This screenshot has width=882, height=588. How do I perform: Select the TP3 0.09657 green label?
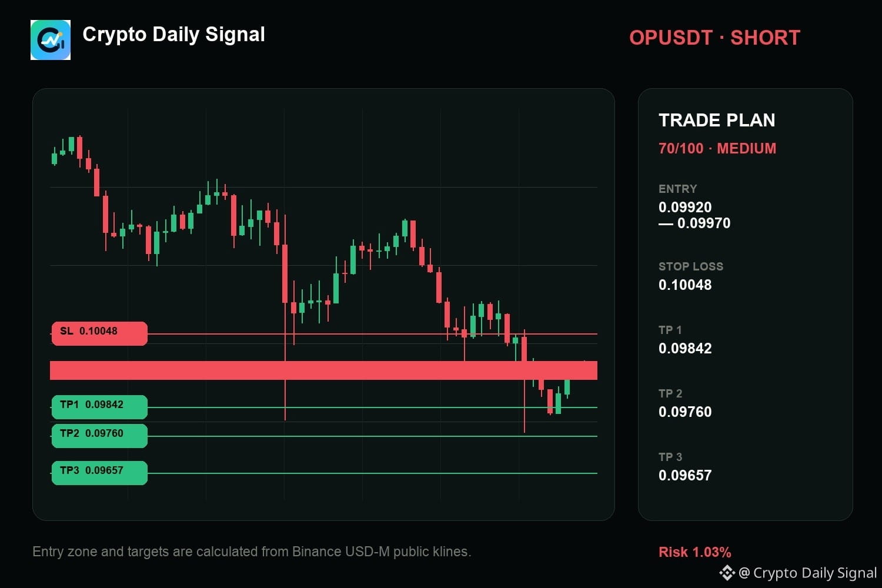click(99, 473)
